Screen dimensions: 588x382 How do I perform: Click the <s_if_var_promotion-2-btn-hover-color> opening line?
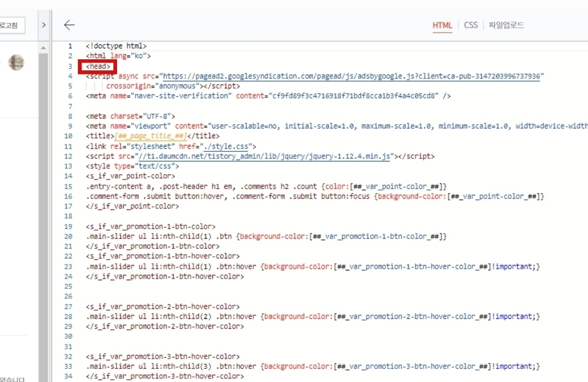[x=163, y=307]
